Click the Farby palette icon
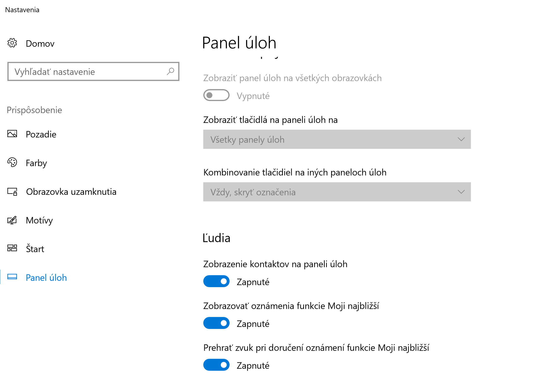The height and width of the screenshot is (392, 544). [x=12, y=163]
